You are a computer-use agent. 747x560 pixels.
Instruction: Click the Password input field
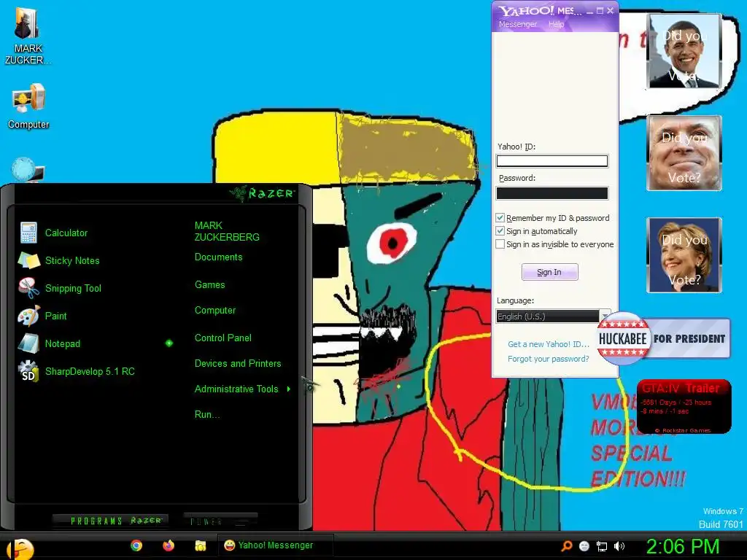click(552, 192)
